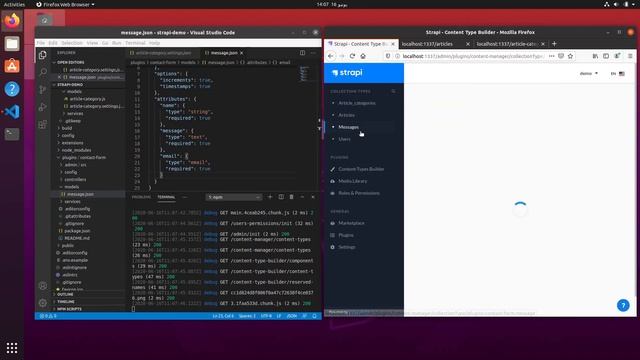Viewport: 640px width, 360px height.
Task: Click the editor minimap in VS Code
Action: 304,74
